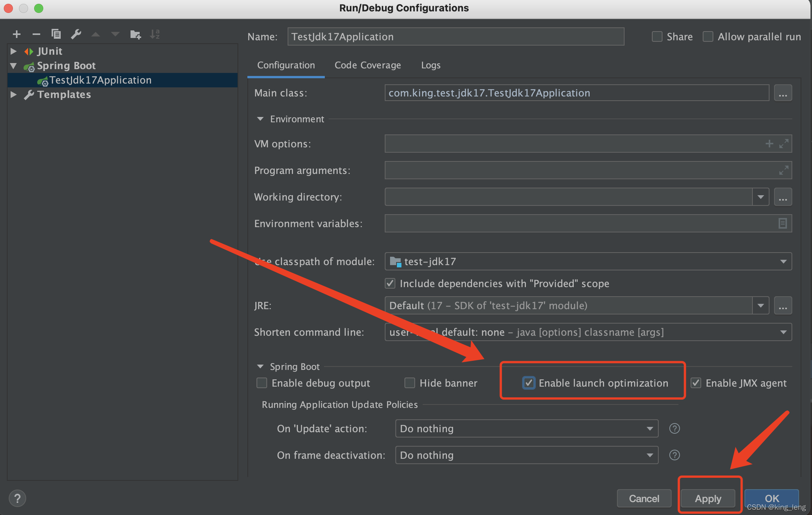Edit Environment variables with list icon

coord(783,223)
